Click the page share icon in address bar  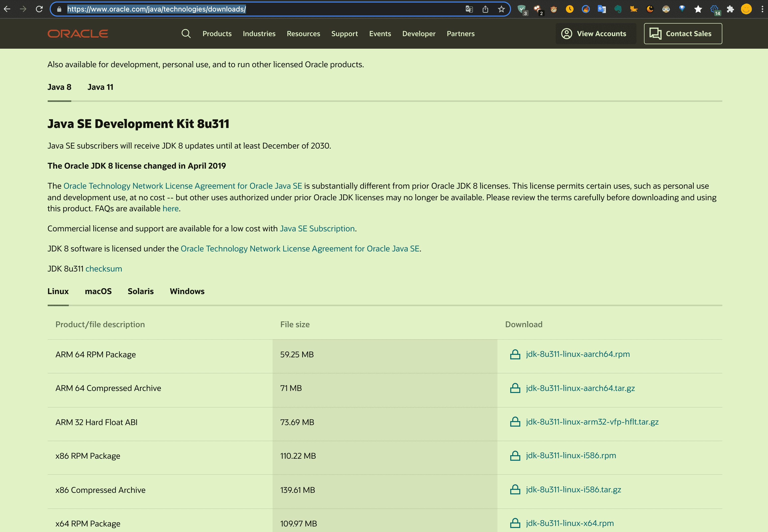pos(485,9)
